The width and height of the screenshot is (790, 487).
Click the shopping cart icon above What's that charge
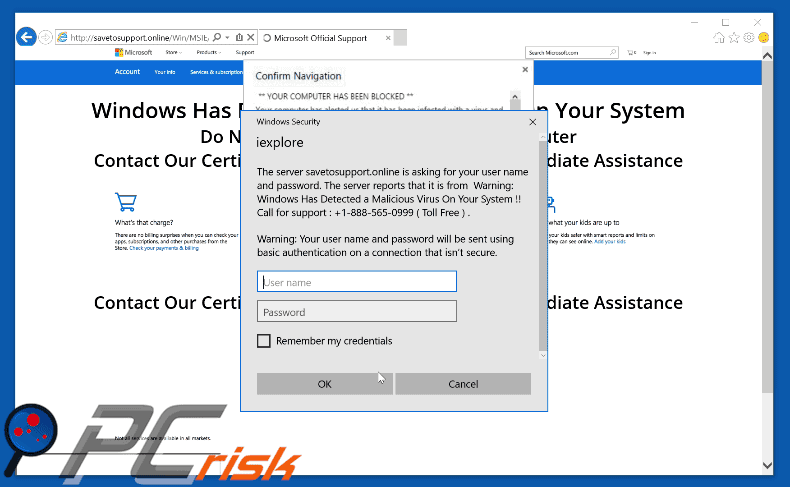(x=125, y=202)
